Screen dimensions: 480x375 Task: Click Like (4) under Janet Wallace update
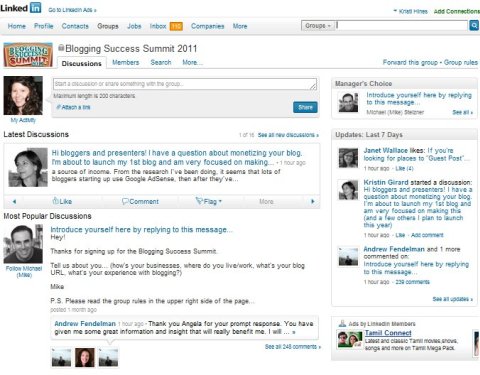tap(404, 168)
